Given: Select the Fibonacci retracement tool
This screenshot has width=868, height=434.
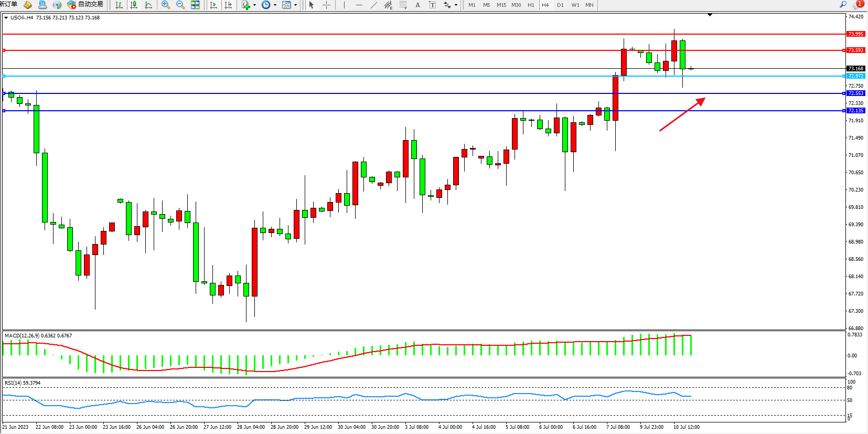Looking at the screenshot, I should point(403,5).
